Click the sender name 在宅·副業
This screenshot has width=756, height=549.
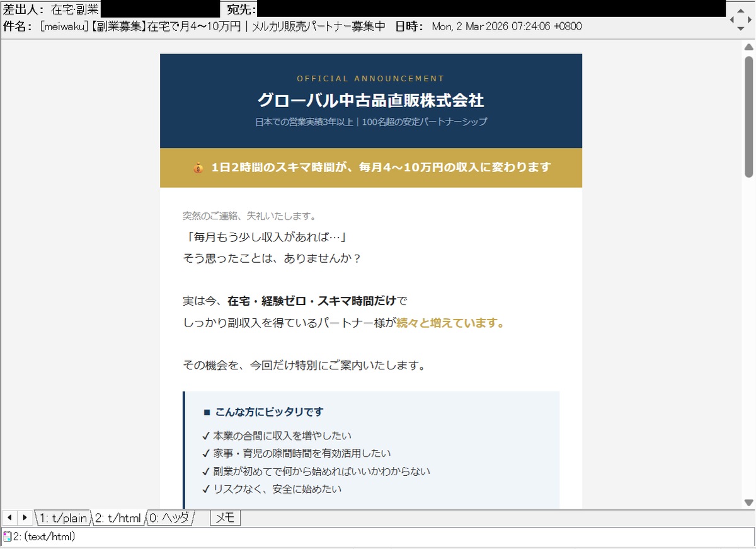(75, 9)
